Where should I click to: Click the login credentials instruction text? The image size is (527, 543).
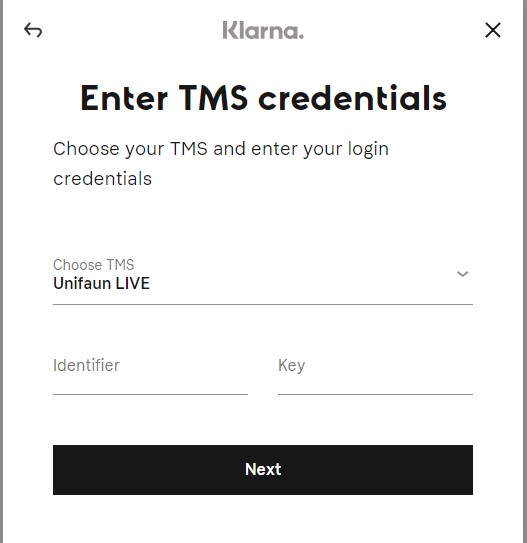pos(221,163)
